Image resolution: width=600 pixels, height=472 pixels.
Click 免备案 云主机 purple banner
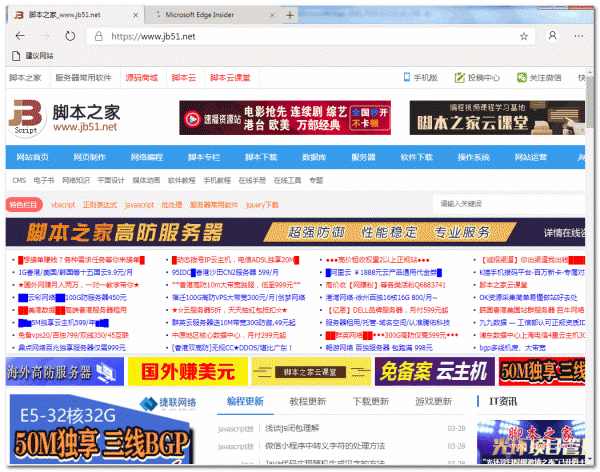tap(435, 371)
